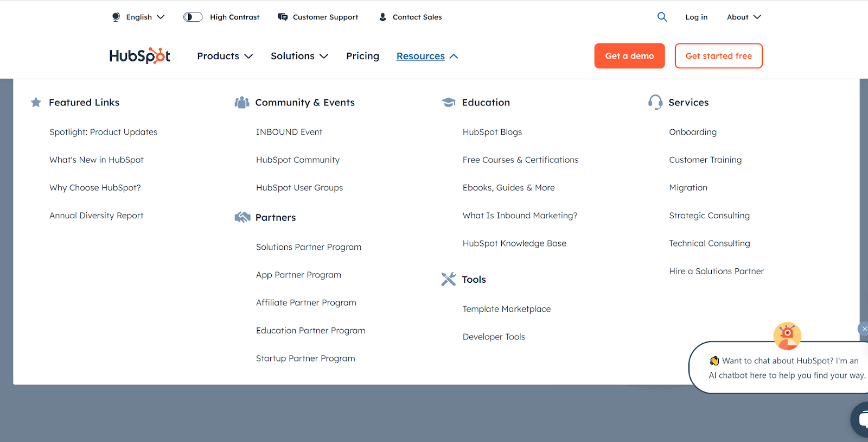This screenshot has height=442, width=868.
Task: Toggle High Contrast switch
Action: tap(193, 17)
